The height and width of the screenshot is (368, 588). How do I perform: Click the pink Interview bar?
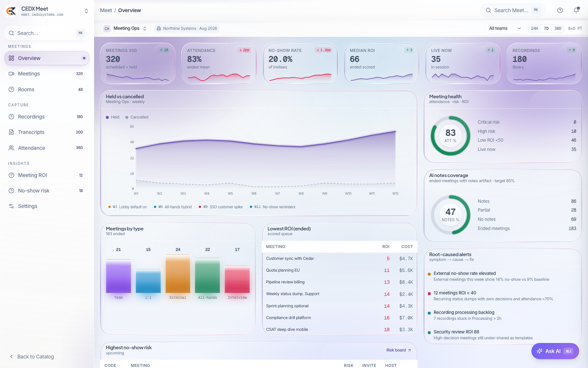(237, 279)
